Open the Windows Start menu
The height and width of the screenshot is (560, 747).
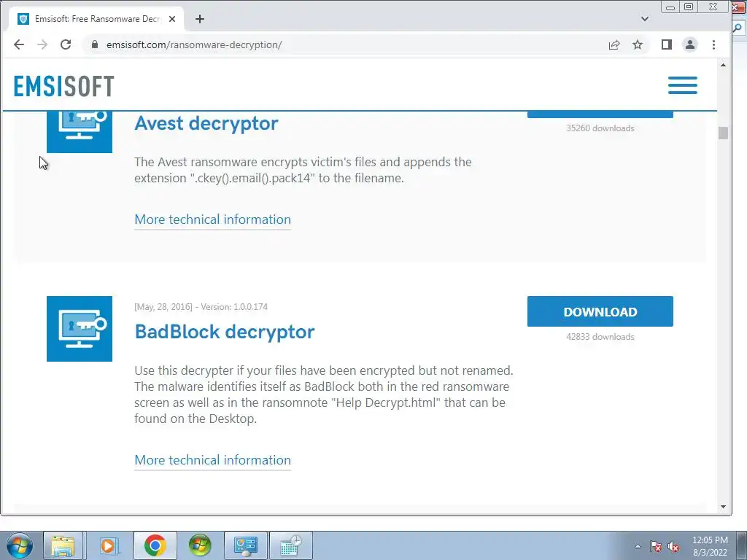[x=20, y=545]
